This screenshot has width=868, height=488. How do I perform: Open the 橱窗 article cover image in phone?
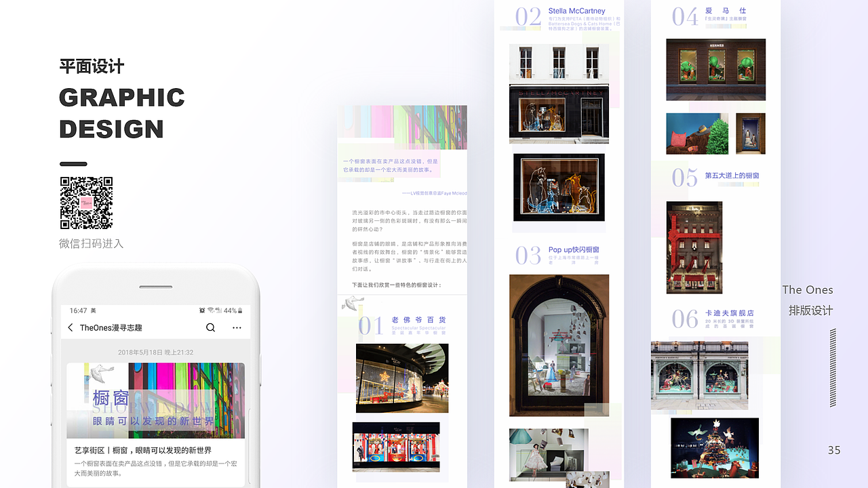(x=156, y=401)
